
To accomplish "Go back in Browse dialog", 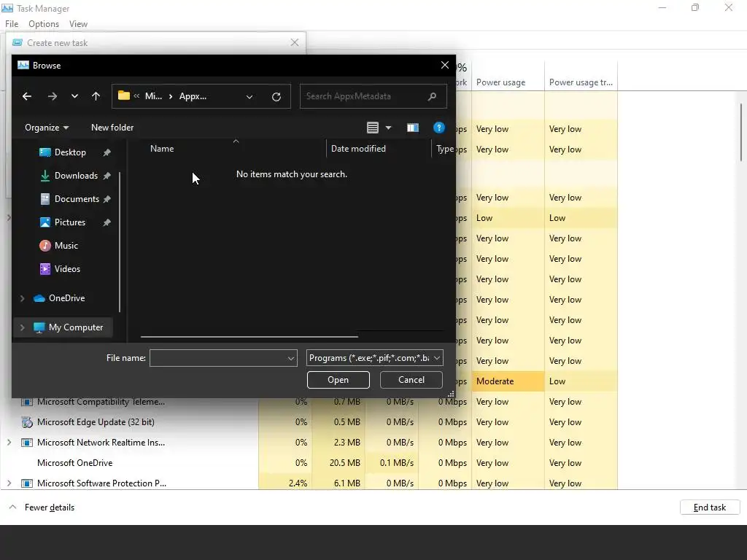I will (x=27, y=96).
